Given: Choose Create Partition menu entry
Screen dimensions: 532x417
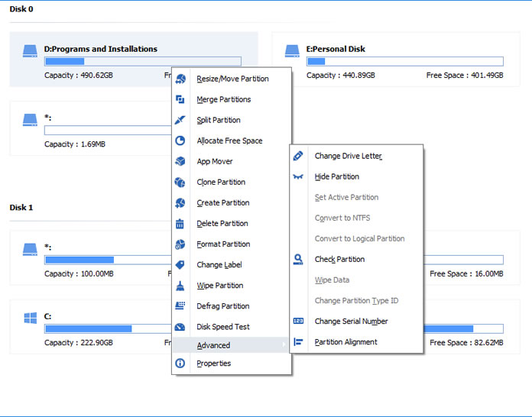Looking at the screenshot, I should click(x=232, y=202).
